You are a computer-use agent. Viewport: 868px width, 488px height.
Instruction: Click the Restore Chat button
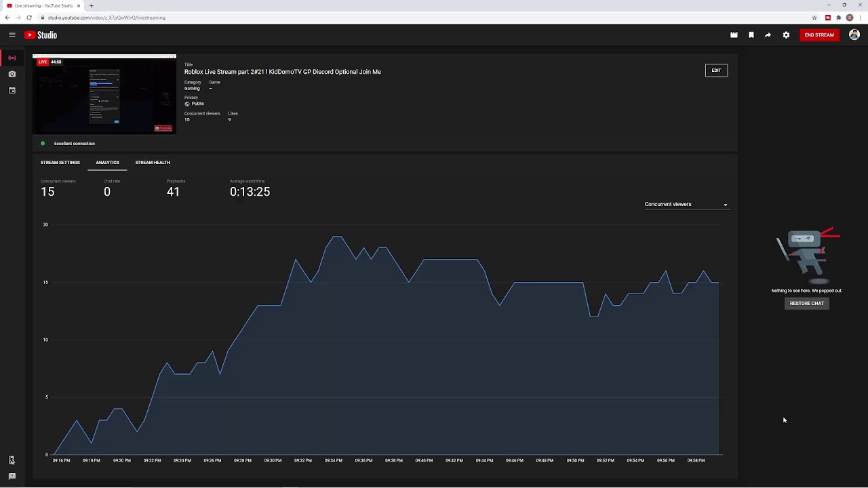tap(806, 304)
